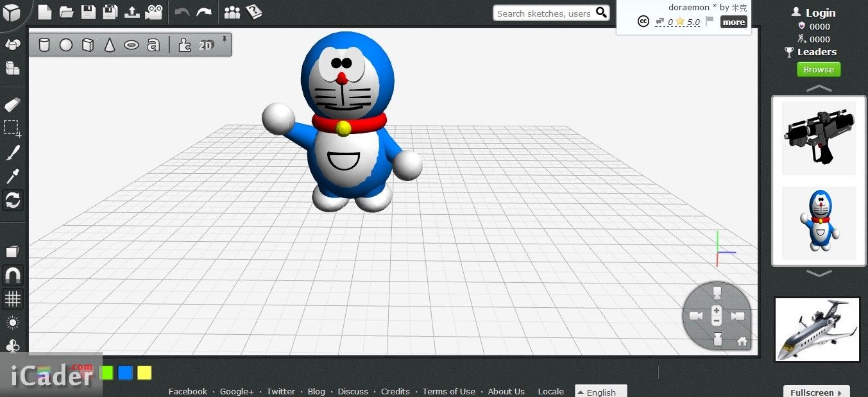Viewport: 868px width, 397px height.
Task: Click the single cube view icon
Action: (x=13, y=251)
